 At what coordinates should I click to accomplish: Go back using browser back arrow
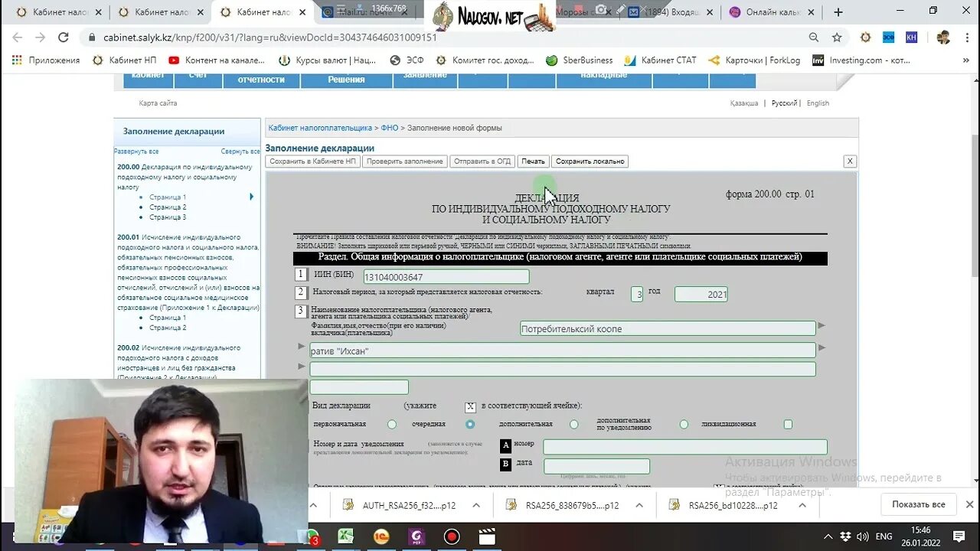coord(17,37)
